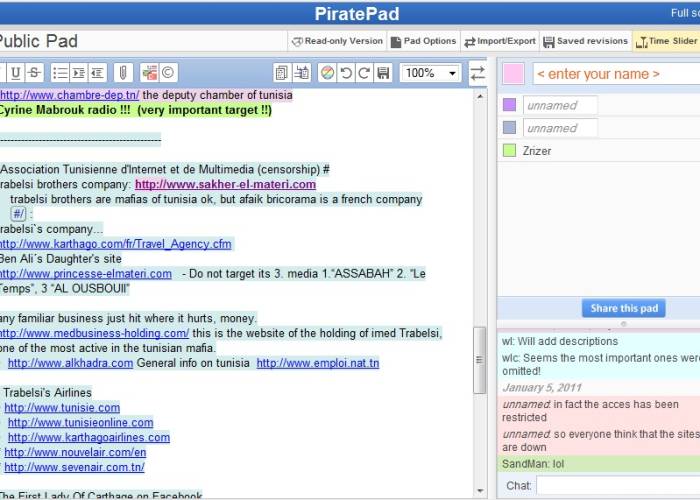Screen dimensions: 700x500
Task: Click the paperclip attachment icon
Action: [x=123, y=73]
